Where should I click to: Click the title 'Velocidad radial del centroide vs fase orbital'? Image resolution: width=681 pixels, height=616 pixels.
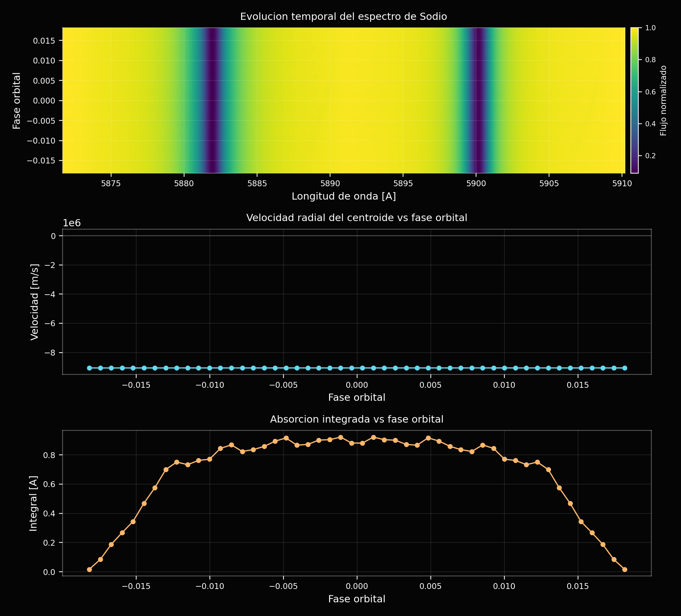pyautogui.click(x=357, y=218)
